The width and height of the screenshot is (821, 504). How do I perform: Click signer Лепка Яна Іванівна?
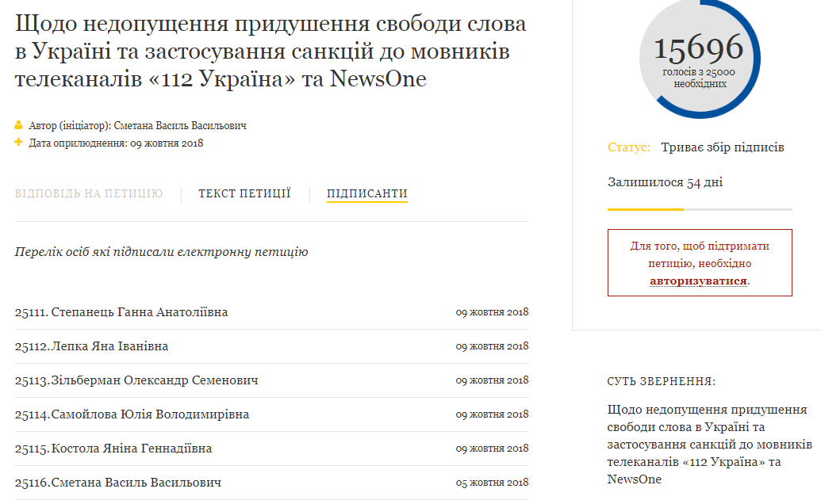[x=109, y=346]
